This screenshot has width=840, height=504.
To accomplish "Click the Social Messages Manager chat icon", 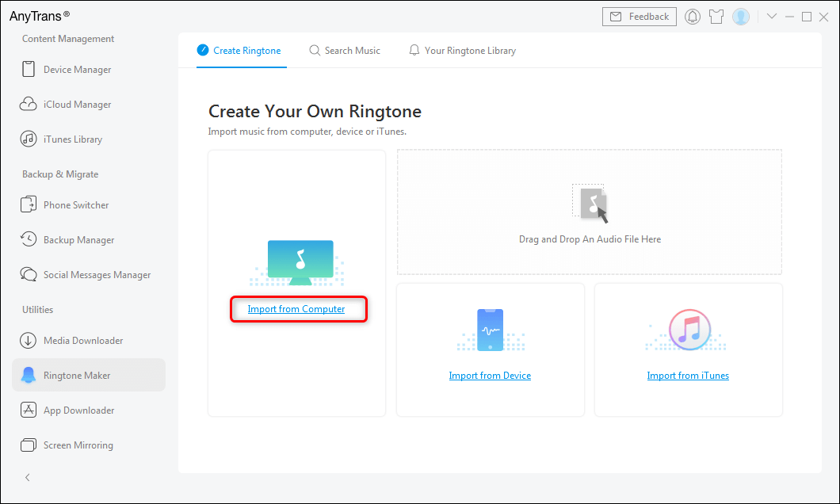I will (29, 274).
